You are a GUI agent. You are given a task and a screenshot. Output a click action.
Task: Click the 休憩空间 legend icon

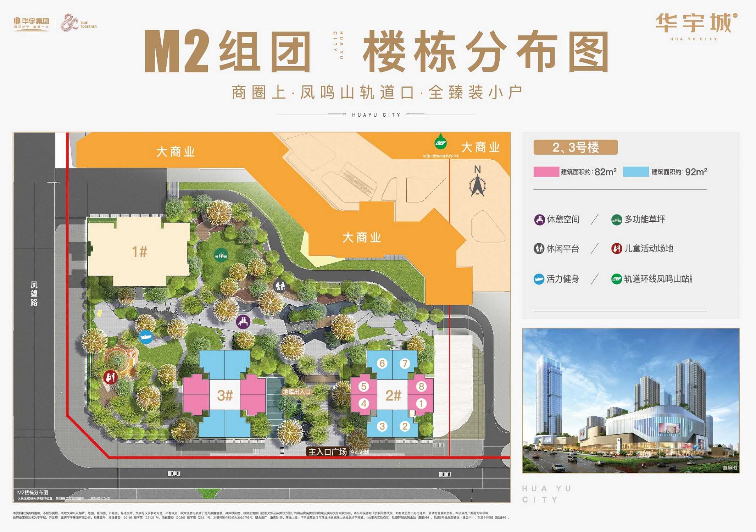(539, 220)
